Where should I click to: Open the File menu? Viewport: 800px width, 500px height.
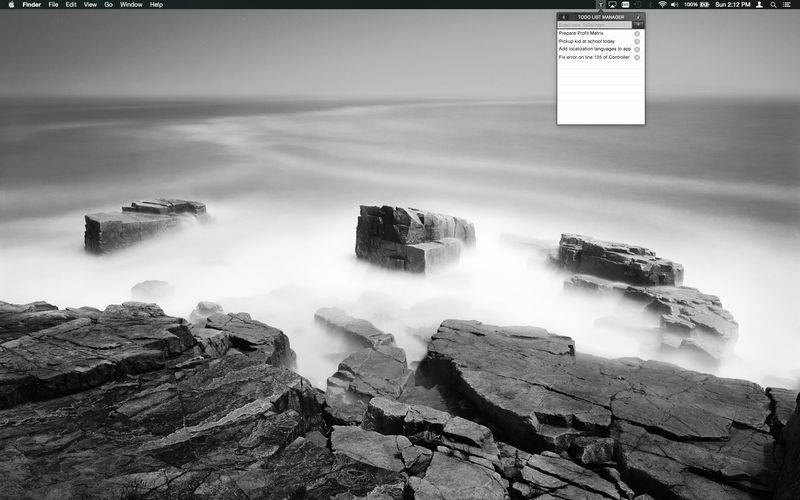[x=53, y=5]
